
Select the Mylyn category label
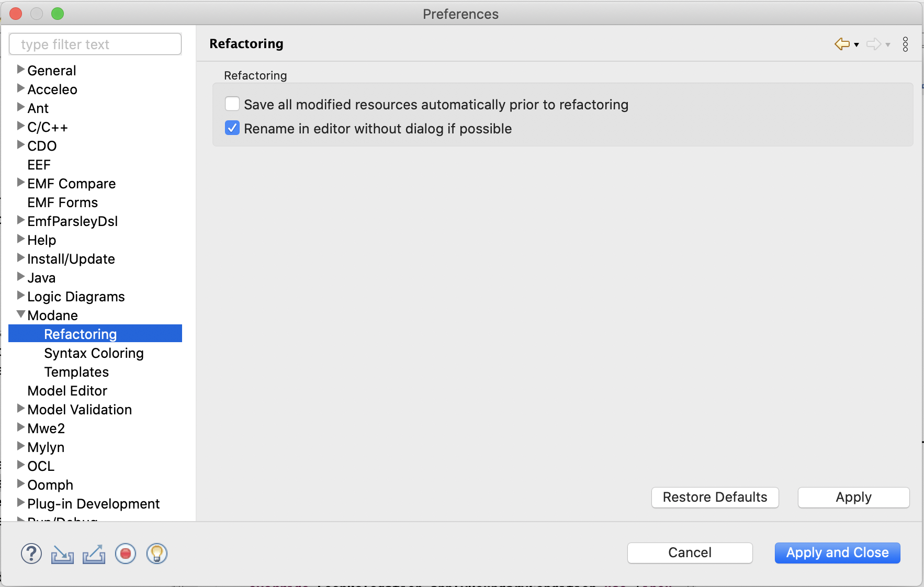click(x=46, y=447)
